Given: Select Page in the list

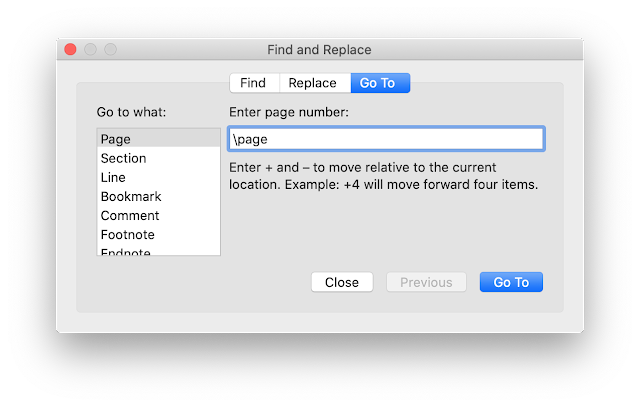Looking at the screenshot, I should (x=158, y=139).
